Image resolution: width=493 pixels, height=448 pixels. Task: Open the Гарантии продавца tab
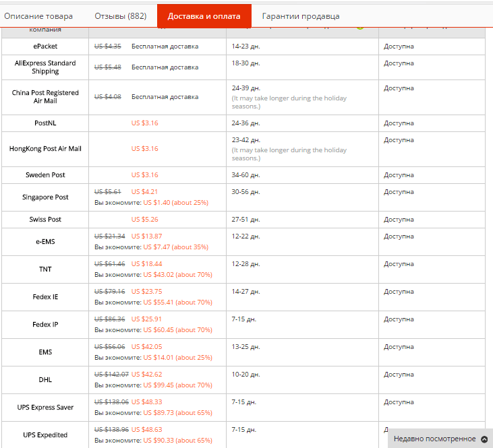301,16
